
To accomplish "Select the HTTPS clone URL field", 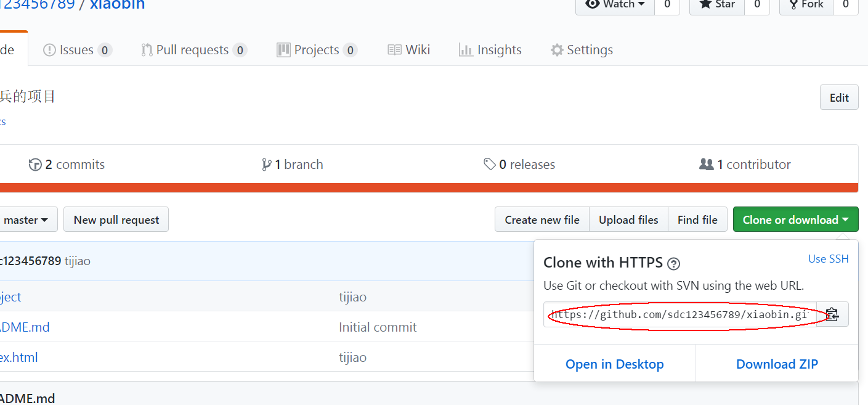I will [680, 314].
